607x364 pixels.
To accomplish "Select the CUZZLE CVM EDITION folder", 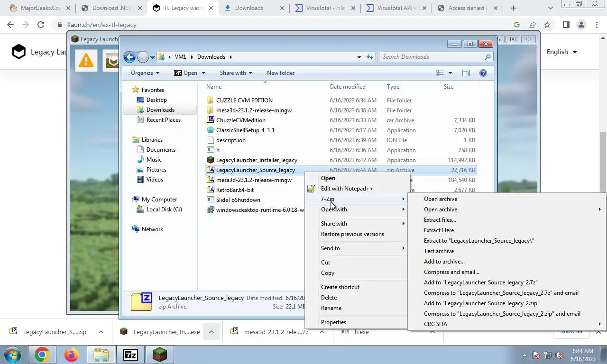I will pyautogui.click(x=244, y=100).
